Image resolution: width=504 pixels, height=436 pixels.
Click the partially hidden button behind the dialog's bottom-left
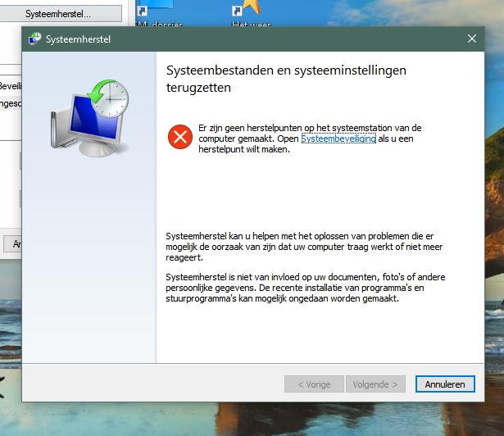click(13, 243)
